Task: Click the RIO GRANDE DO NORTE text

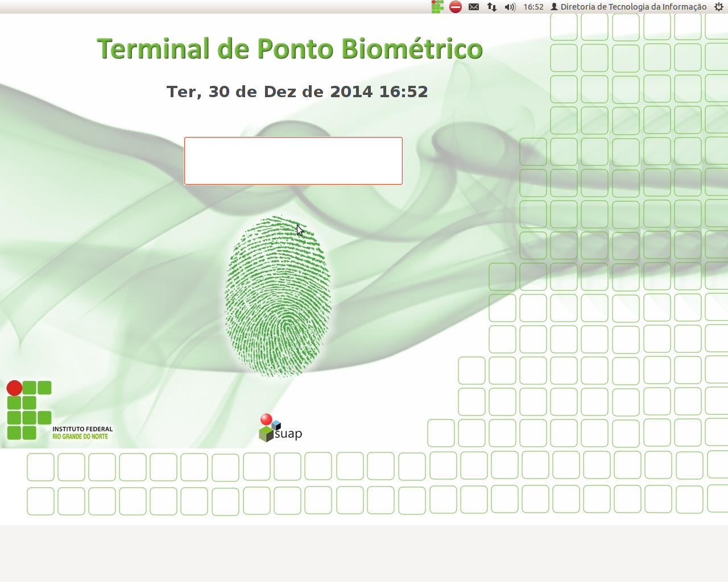Action: pyautogui.click(x=80, y=436)
